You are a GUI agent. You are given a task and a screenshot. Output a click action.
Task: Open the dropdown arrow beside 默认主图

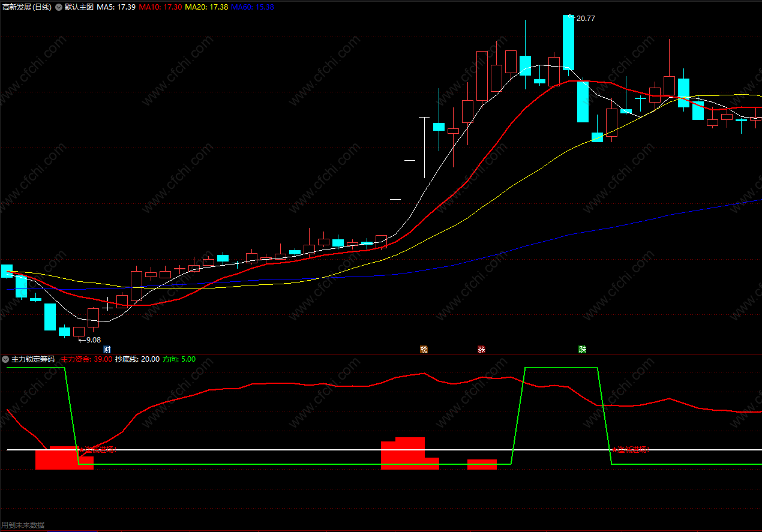pyautogui.click(x=58, y=7)
